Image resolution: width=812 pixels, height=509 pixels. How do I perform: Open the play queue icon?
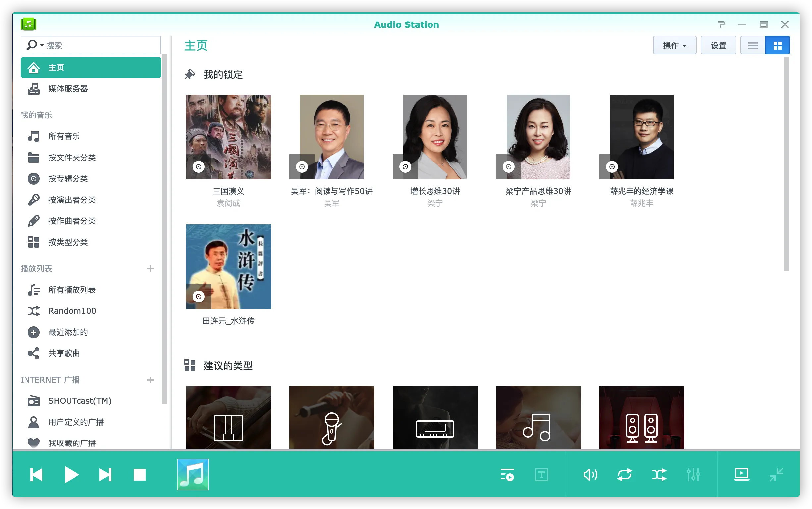pos(507,475)
